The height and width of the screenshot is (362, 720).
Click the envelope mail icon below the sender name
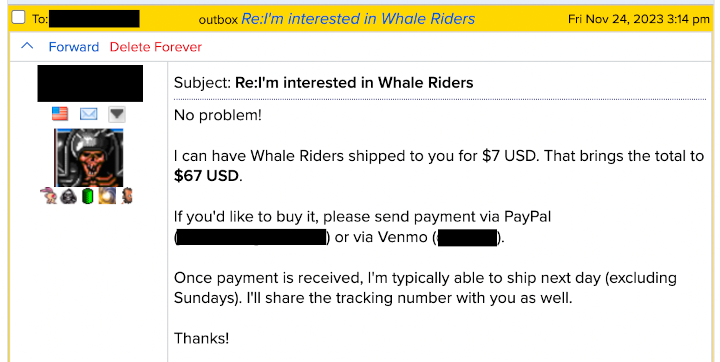point(88,113)
